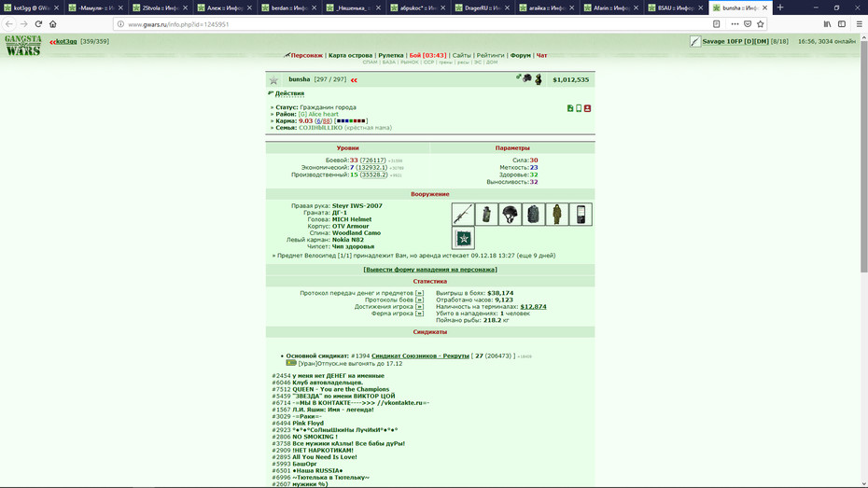Open the NO SMOKING ! syndicate link
Image resolution: width=868 pixels, height=488 pixels.
315,437
